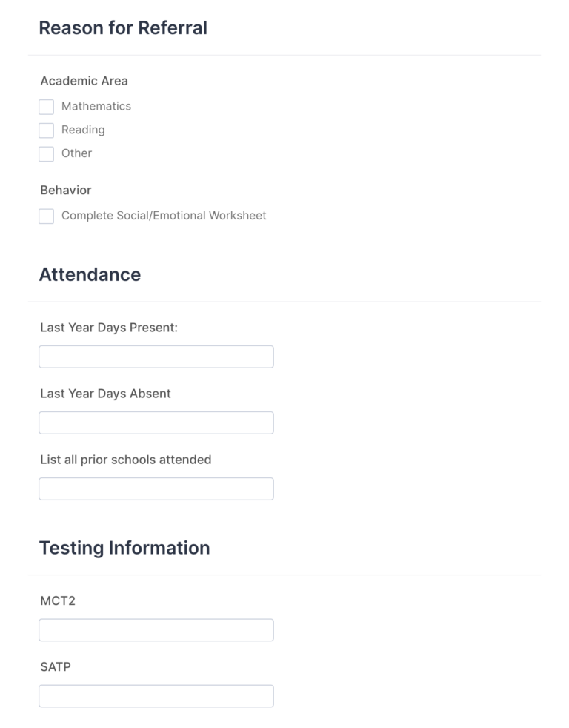
Task: Click the Complete Social/Emotional Worksheet label
Action: (x=164, y=216)
